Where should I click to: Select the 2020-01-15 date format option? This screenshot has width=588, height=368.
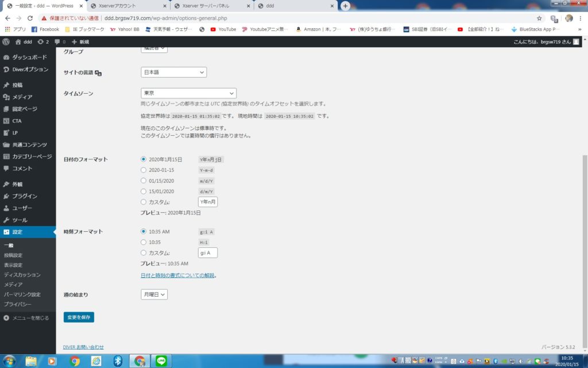144,170
